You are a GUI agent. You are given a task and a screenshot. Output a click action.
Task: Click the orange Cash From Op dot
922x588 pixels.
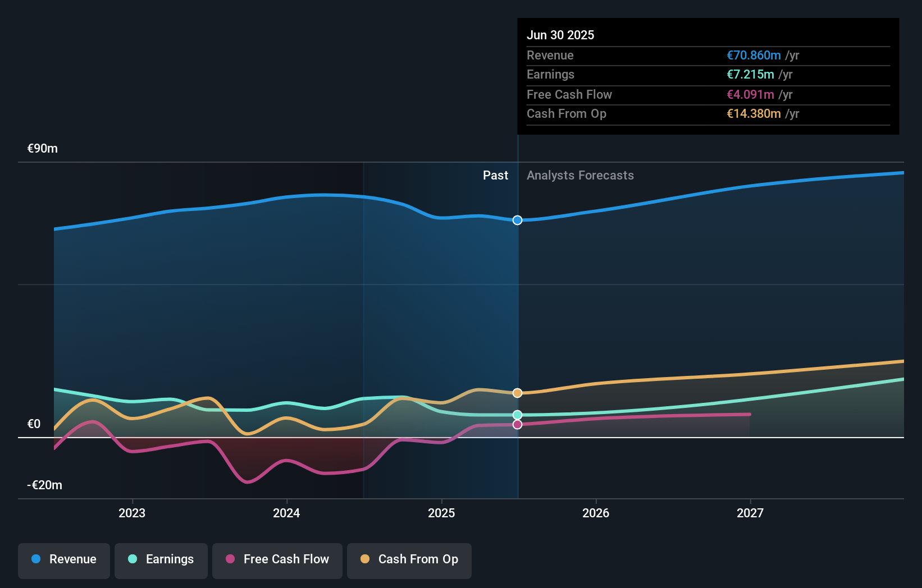(365, 559)
